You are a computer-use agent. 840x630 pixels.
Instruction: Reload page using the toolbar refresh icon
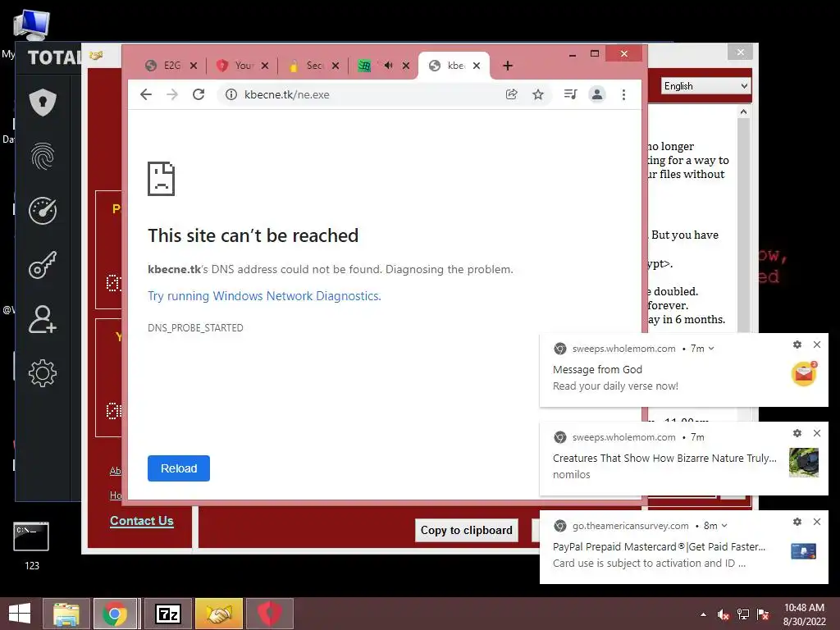(199, 95)
